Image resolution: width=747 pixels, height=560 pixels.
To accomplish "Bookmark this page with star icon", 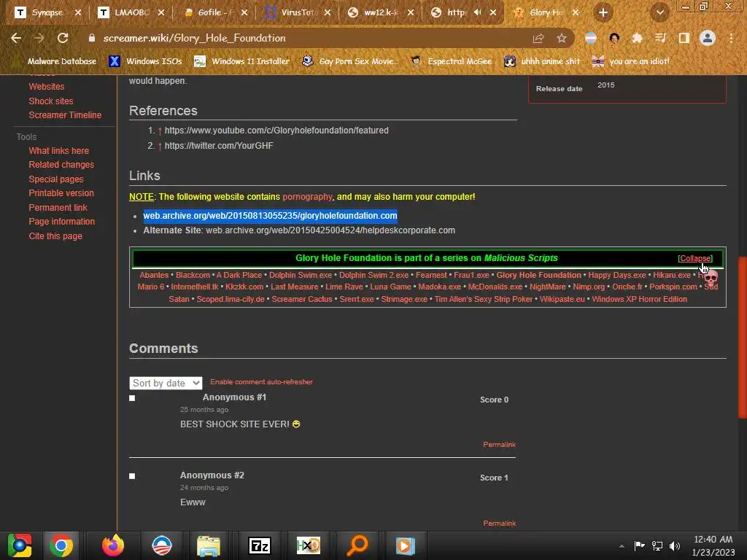I will (562, 38).
